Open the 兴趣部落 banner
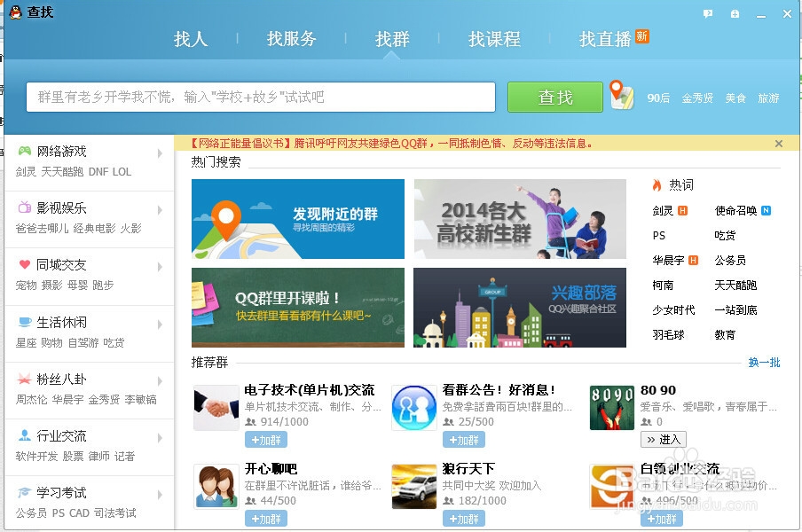802x532 pixels. [520, 308]
